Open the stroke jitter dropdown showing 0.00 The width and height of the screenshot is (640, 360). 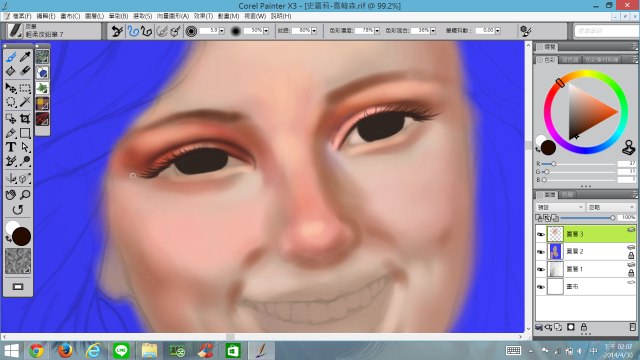(498, 31)
